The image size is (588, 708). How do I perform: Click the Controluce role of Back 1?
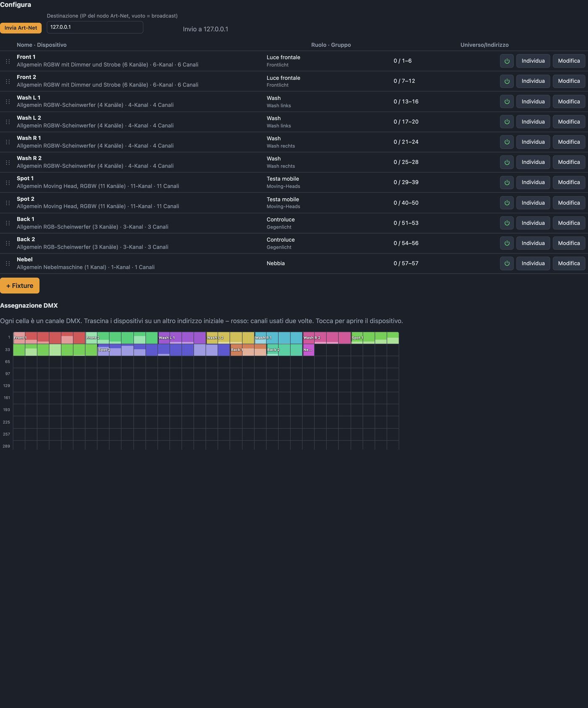[x=281, y=220]
